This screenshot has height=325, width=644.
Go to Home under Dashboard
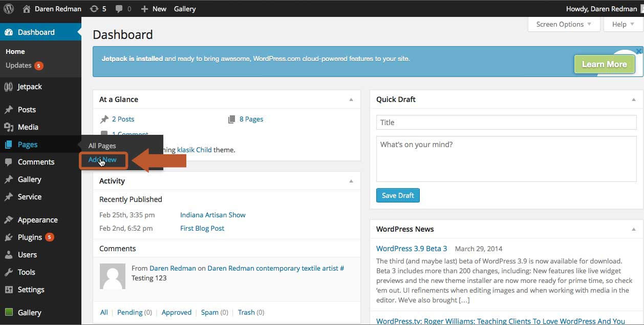(x=15, y=51)
